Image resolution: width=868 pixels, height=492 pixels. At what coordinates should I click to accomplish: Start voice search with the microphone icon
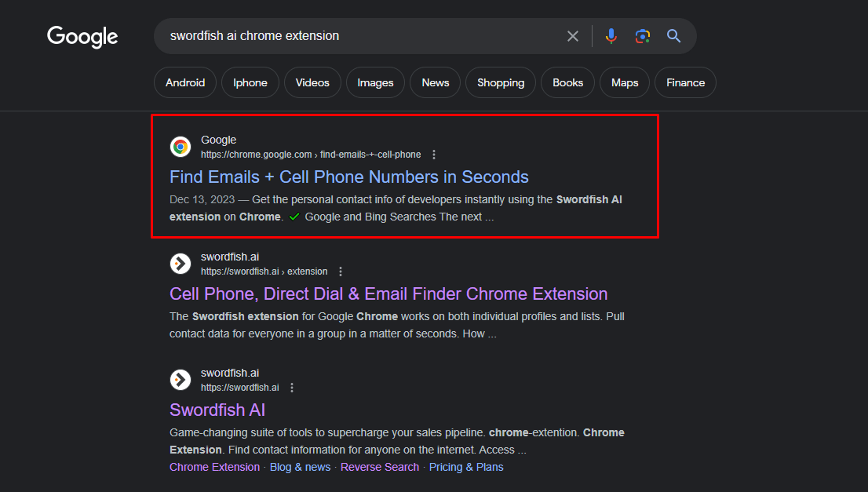611,36
